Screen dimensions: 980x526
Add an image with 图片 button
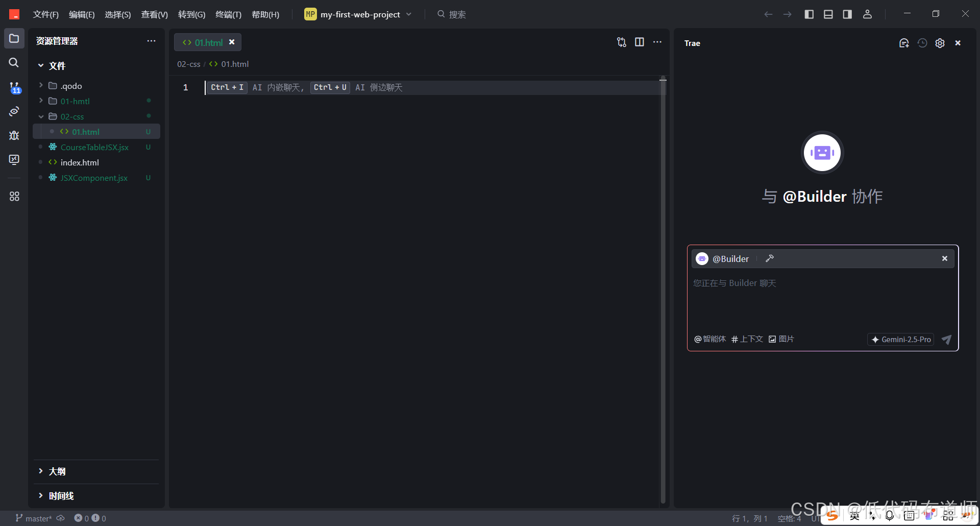pos(781,339)
